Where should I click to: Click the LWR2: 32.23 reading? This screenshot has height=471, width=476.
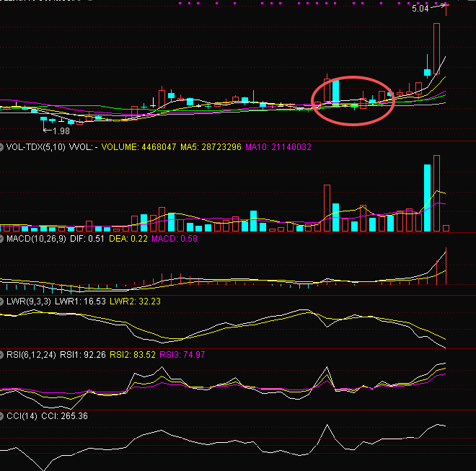(x=135, y=301)
